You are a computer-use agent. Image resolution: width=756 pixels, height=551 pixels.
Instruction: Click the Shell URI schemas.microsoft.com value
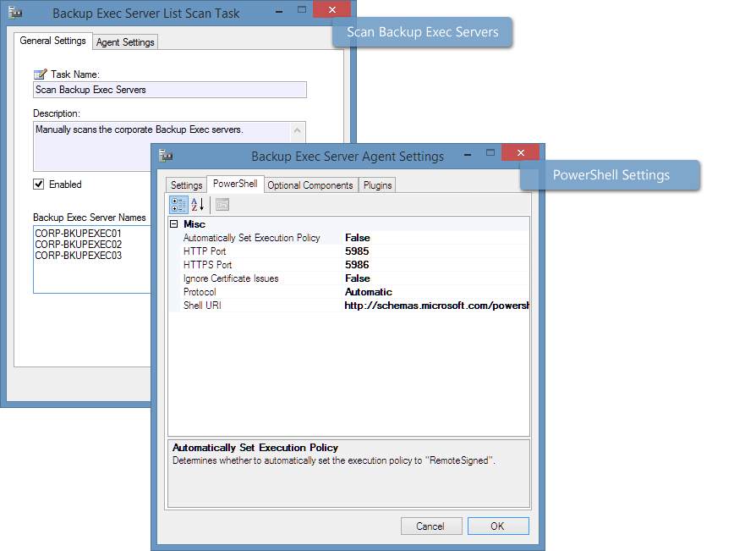tap(436, 305)
